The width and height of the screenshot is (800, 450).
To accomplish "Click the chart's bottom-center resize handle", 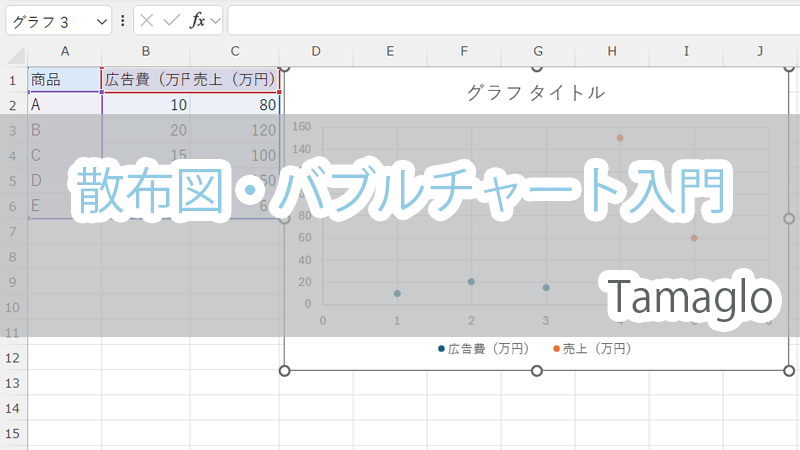I will click(x=537, y=371).
